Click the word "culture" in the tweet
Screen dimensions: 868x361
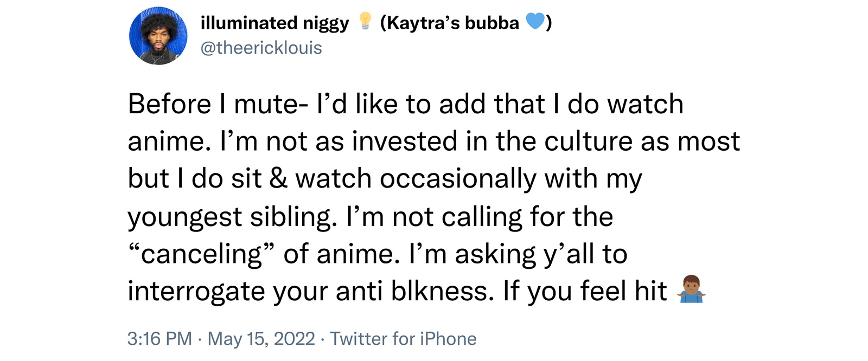point(588,141)
